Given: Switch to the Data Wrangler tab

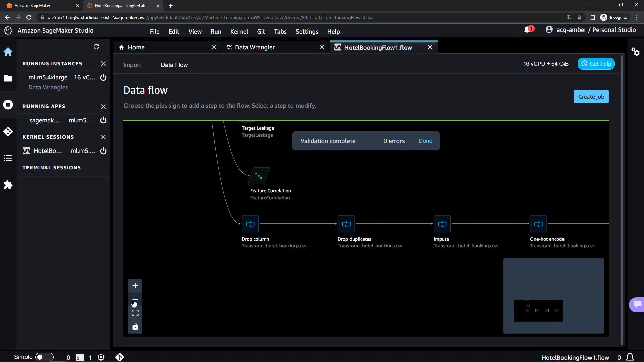Looking at the screenshot, I should (x=255, y=47).
